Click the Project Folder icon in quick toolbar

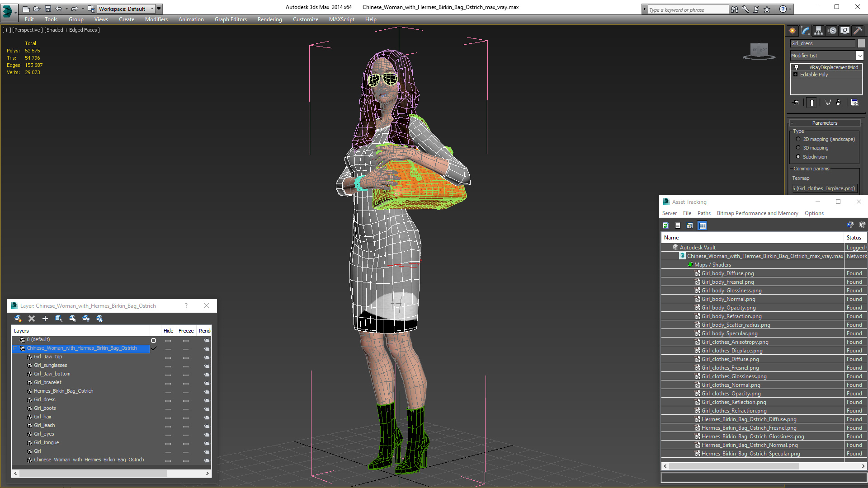coord(91,9)
